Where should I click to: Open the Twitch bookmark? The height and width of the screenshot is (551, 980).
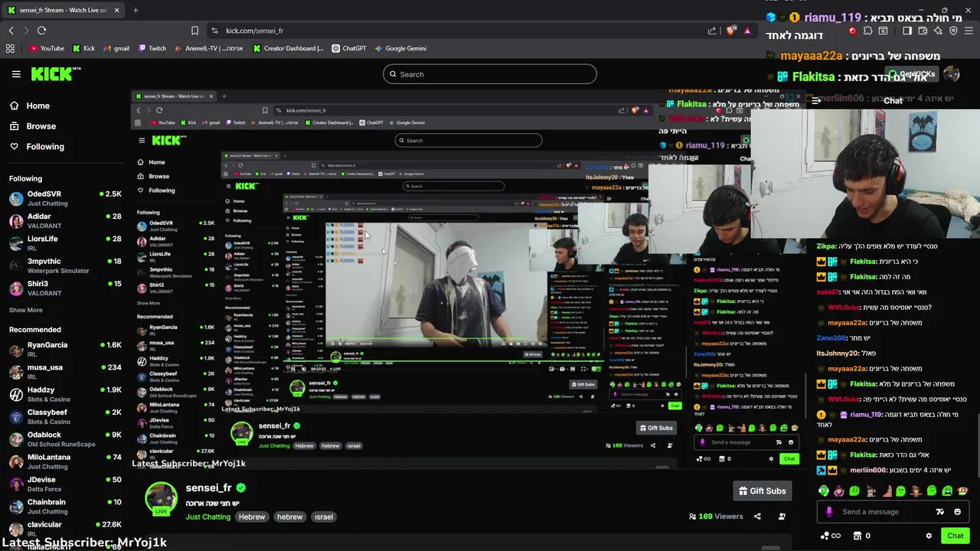point(152,48)
